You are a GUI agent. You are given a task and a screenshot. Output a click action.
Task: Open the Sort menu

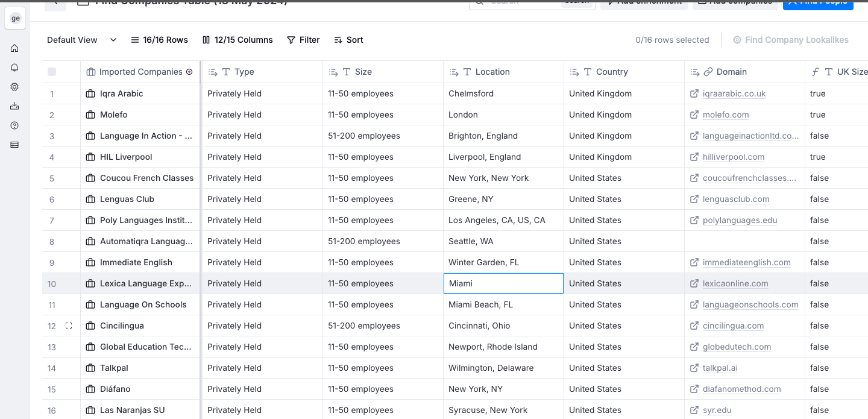(x=348, y=40)
